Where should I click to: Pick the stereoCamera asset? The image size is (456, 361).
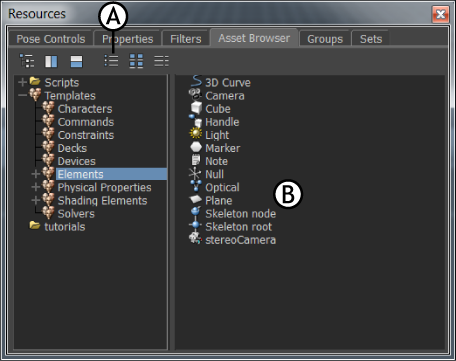pyautogui.click(x=240, y=240)
